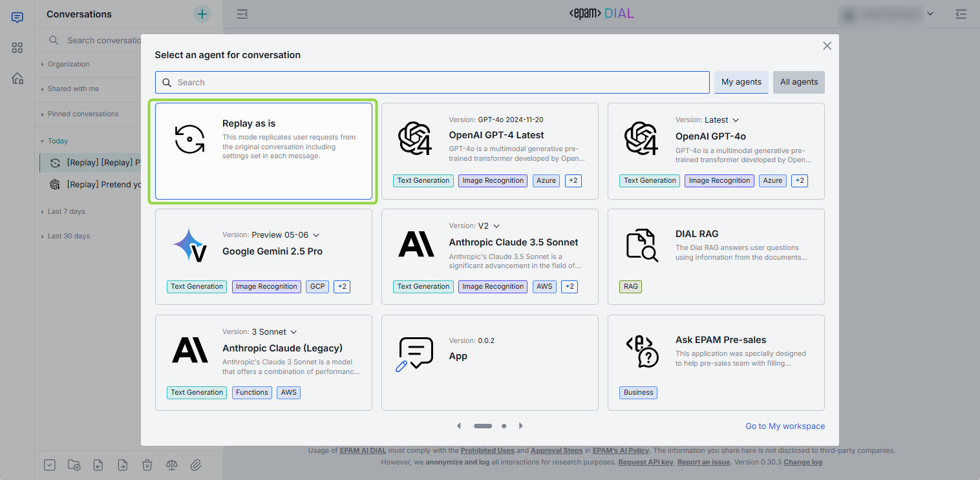980x480 pixels.
Task: Click the +2 tag on Claude 3.5 Sonnet card
Action: 570,287
